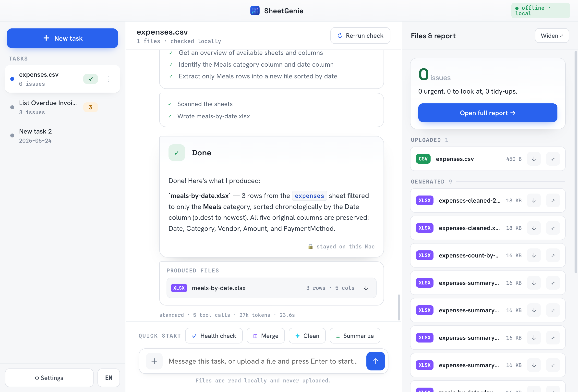
Task: Click the highlighted 'expenses' sheet tag
Action: (x=309, y=196)
